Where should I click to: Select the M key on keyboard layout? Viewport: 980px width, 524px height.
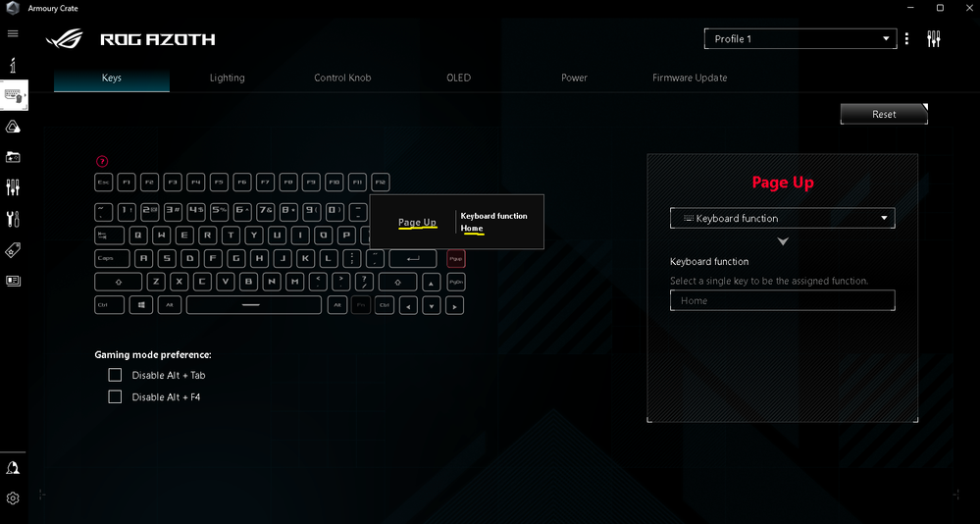294,282
